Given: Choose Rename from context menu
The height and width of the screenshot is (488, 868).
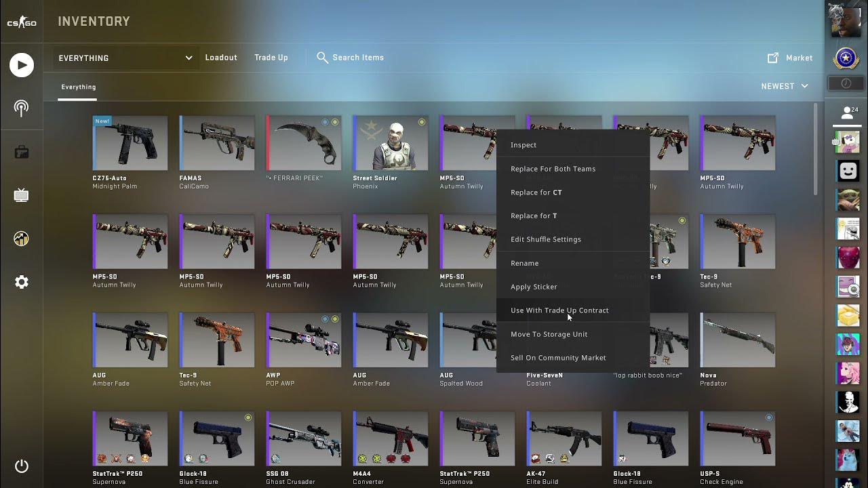Looking at the screenshot, I should tap(573, 263).
